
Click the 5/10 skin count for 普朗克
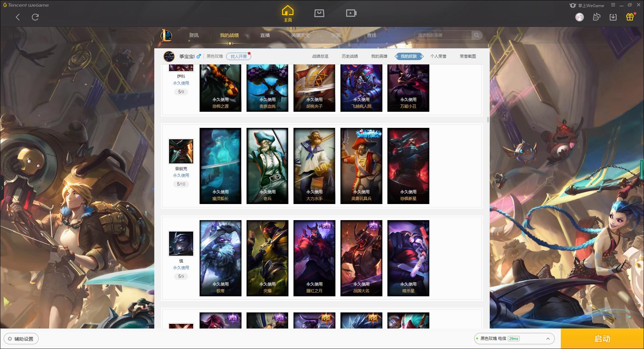point(181,184)
